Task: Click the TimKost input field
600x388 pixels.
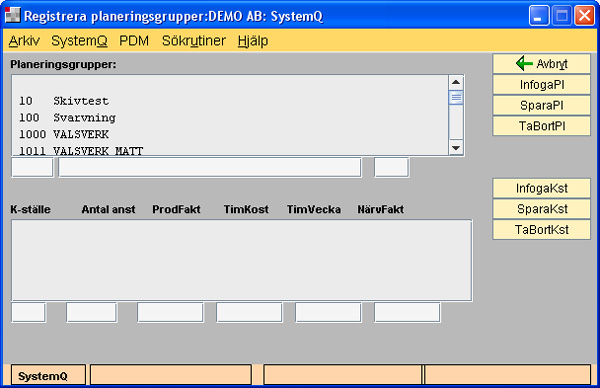Action: click(x=249, y=313)
